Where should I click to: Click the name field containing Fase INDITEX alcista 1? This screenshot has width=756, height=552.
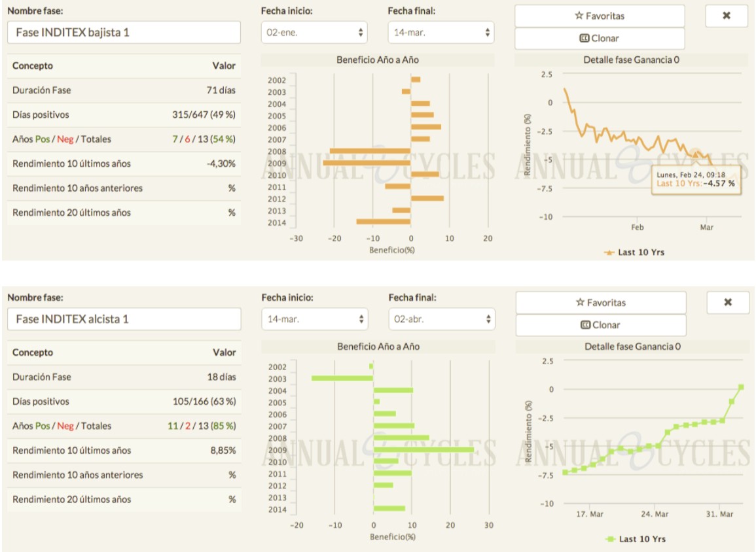124,319
